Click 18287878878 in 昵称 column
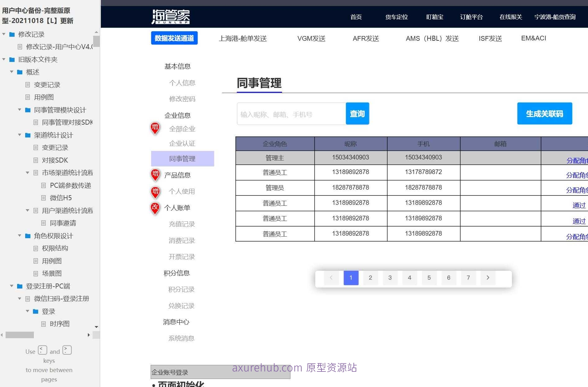The height and width of the screenshot is (387, 588). pyautogui.click(x=350, y=187)
